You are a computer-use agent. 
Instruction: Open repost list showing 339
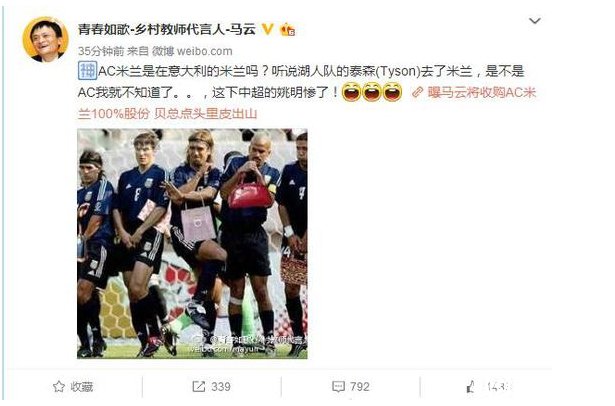pyautogui.click(x=211, y=387)
